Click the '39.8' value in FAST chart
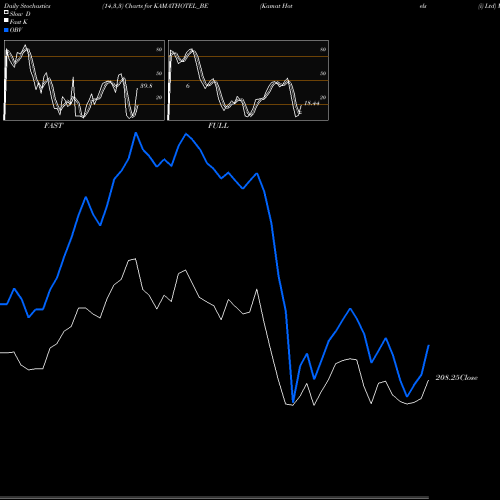This screenshot has height=500, width=500. click(146, 86)
